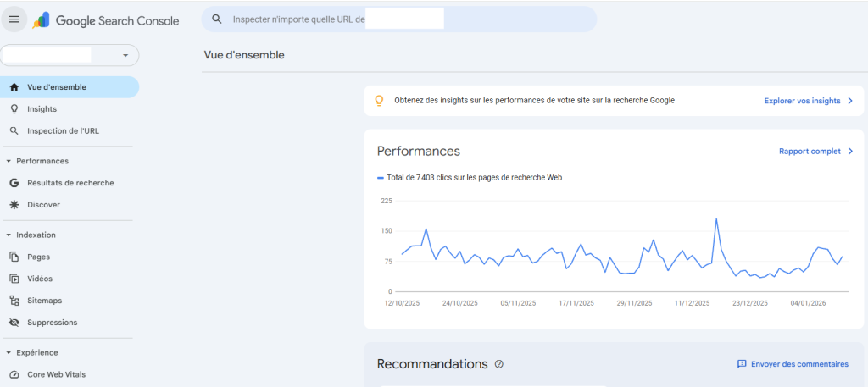Click the help icon next to Recommandations
Image resolution: width=868 pixels, height=387 pixels.
[x=498, y=364]
